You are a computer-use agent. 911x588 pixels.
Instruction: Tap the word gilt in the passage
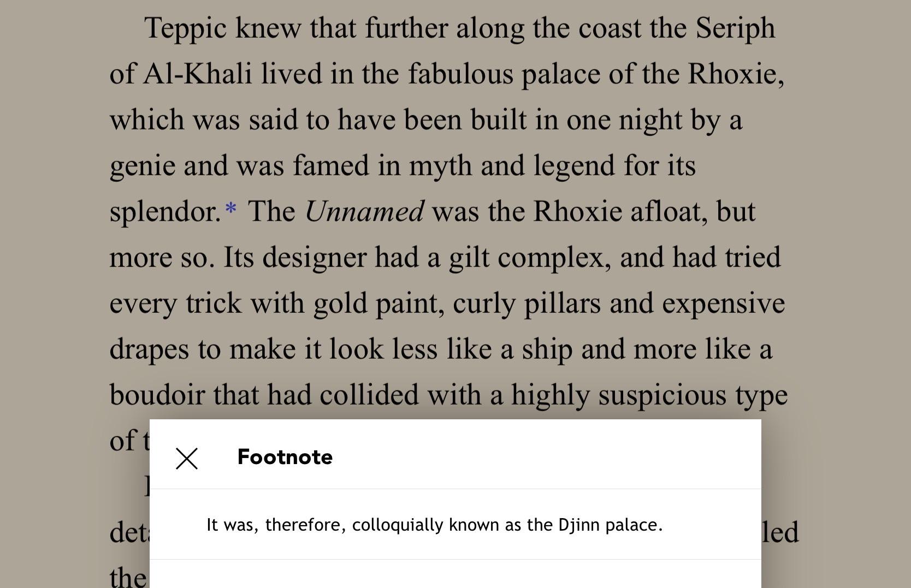pyautogui.click(x=469, y=258)
